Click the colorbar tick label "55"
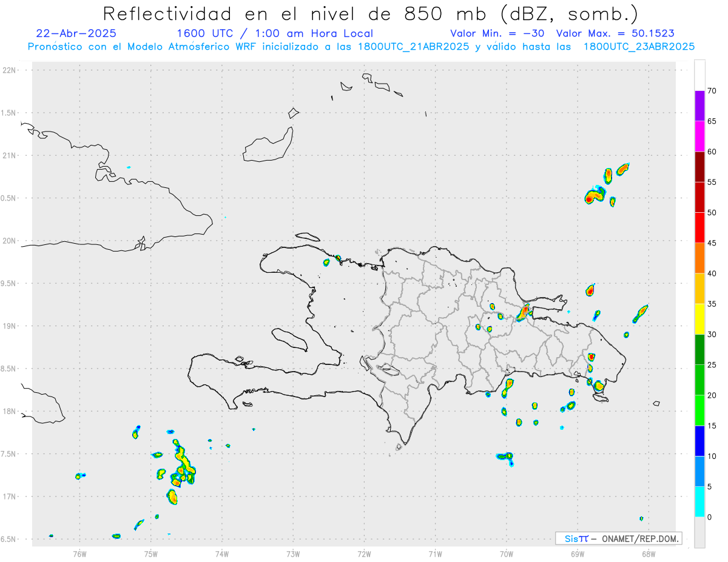This screenshot has width=728, height=562. pos(713,182)
